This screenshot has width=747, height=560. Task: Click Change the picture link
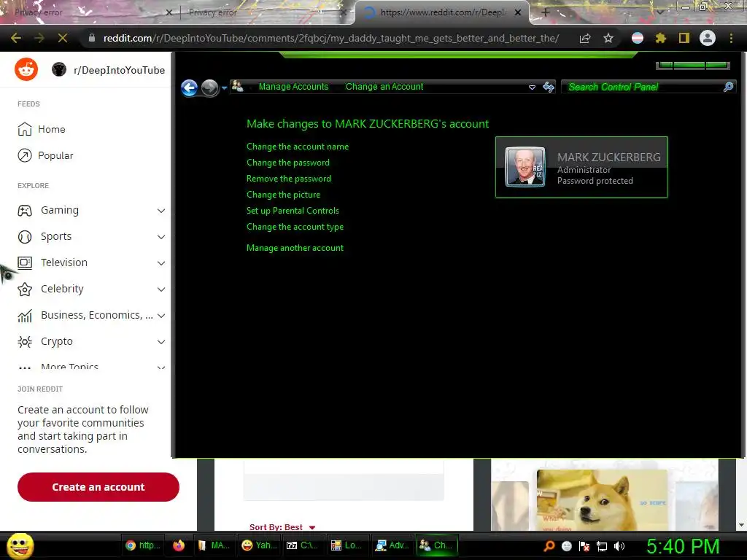click(284, 195)
